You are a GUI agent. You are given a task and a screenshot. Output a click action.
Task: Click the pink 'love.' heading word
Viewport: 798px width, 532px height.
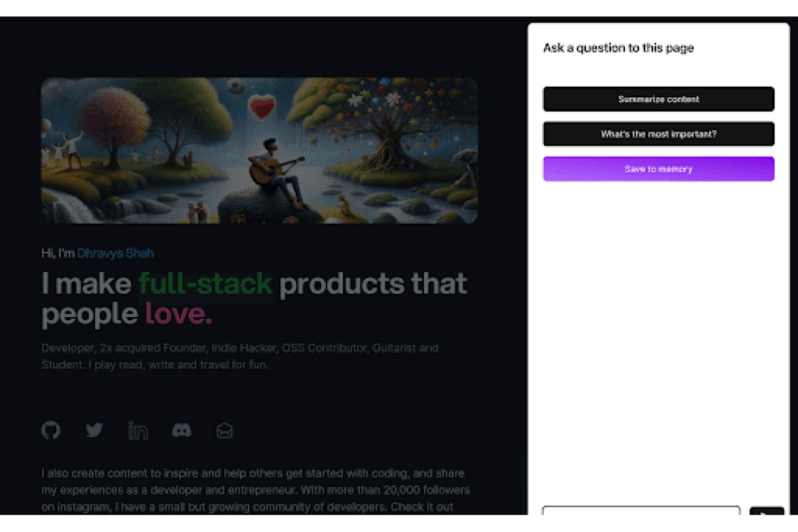click(x=179, y=313)
